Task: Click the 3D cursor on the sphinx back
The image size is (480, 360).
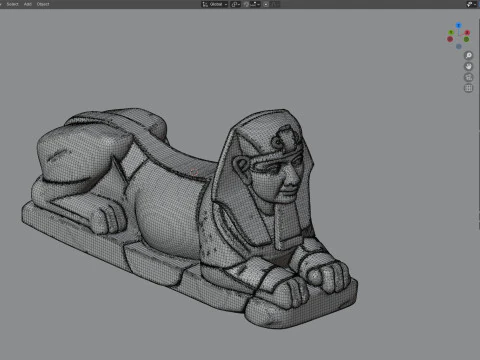Action: (x=194, y=172)
